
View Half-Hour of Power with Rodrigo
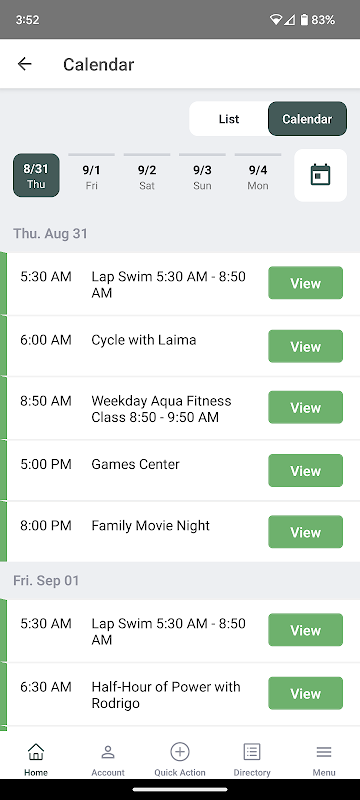point(305,693)
